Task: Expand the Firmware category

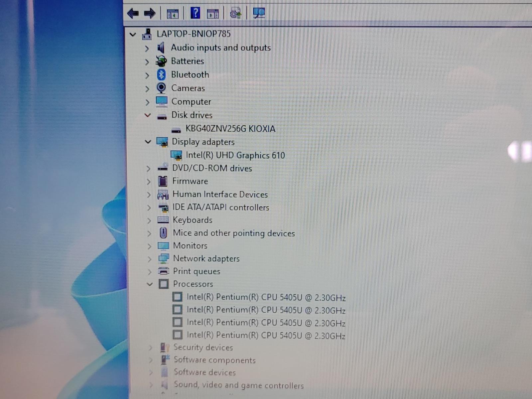Action: click(x=149, y=182)
